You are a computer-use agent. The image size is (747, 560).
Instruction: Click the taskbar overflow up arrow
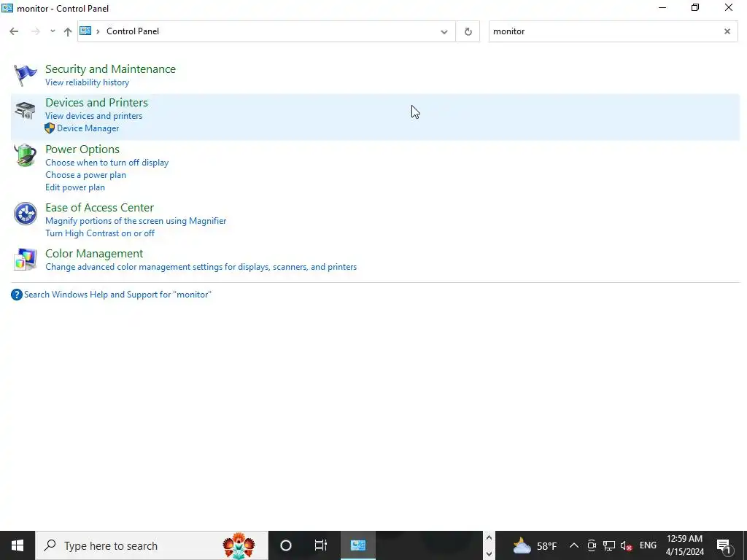click(x=489, y=537)
